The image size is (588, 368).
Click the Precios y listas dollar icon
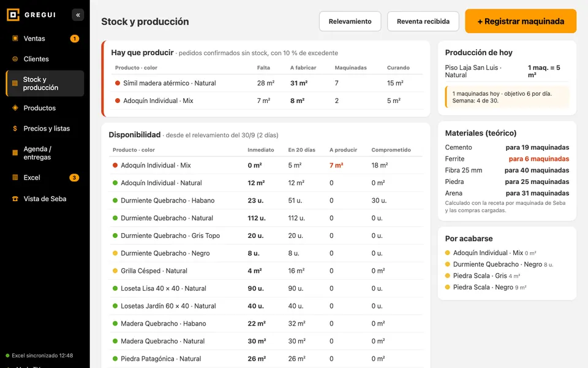(15, 128)
